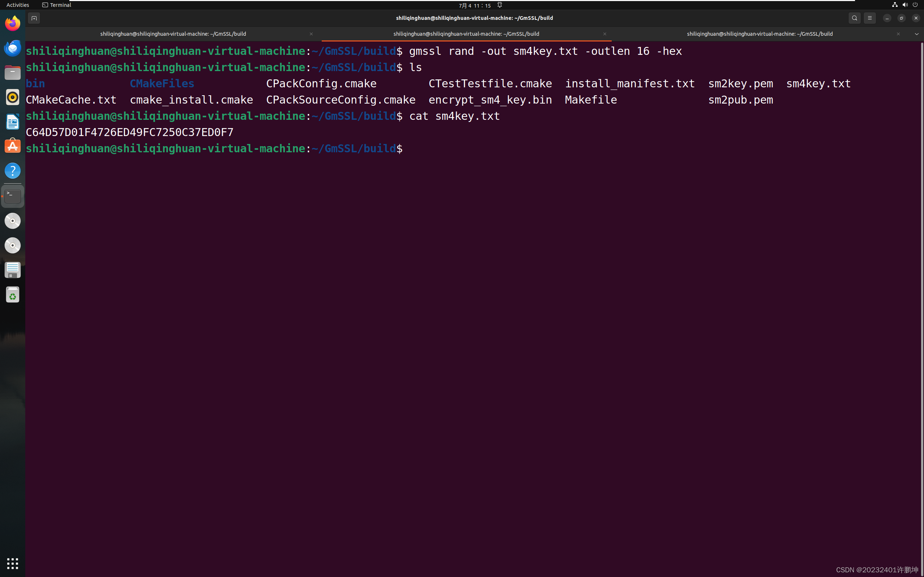Expand the terminal tab list dropdown arrow
This screenshot has width=924, height=577.
(916, 34)
